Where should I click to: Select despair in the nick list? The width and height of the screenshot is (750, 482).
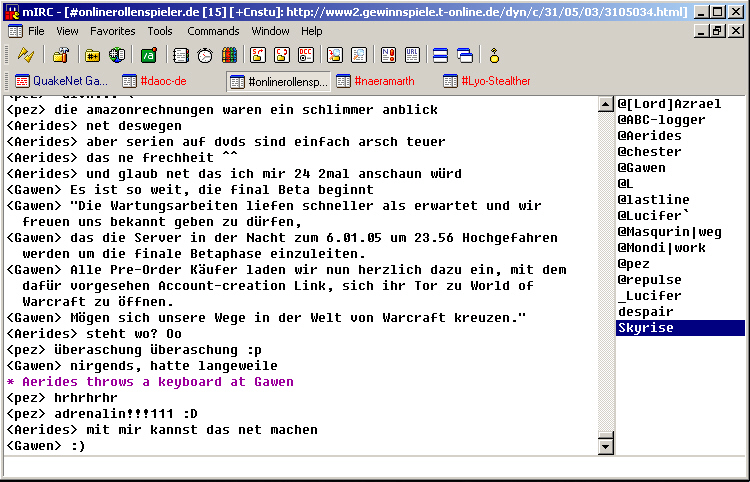coord(680,312)
